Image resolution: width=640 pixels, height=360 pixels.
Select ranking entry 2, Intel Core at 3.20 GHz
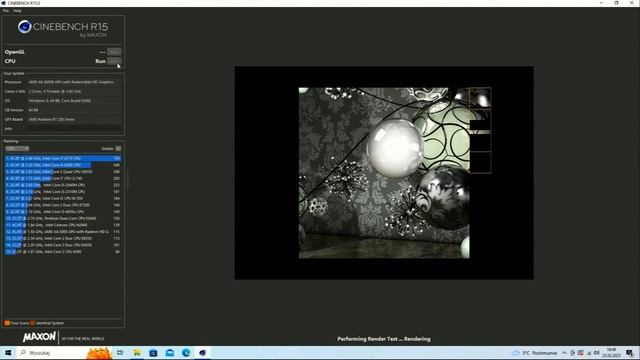pos(63,165)
